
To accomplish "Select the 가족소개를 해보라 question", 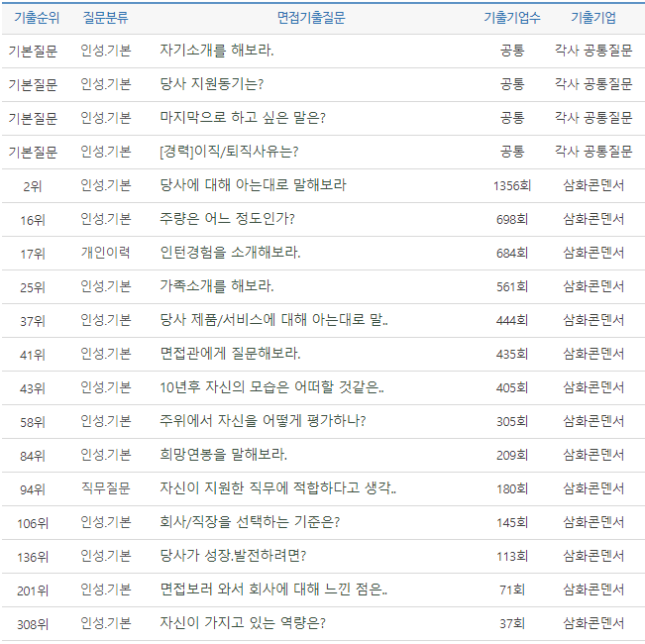I will pos(216,286).
